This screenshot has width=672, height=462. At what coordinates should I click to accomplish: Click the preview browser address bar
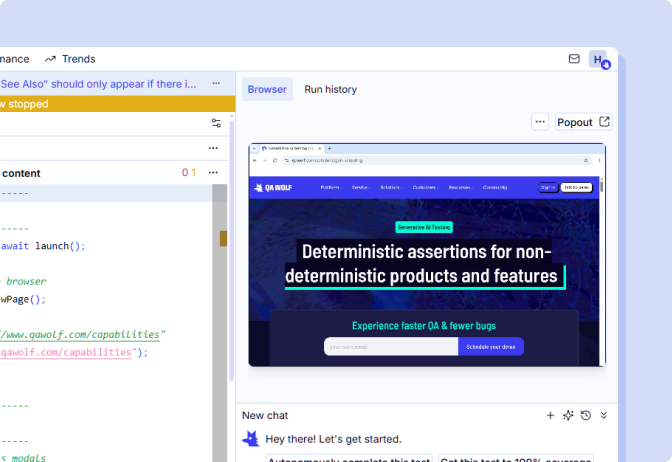click(436, 160)
